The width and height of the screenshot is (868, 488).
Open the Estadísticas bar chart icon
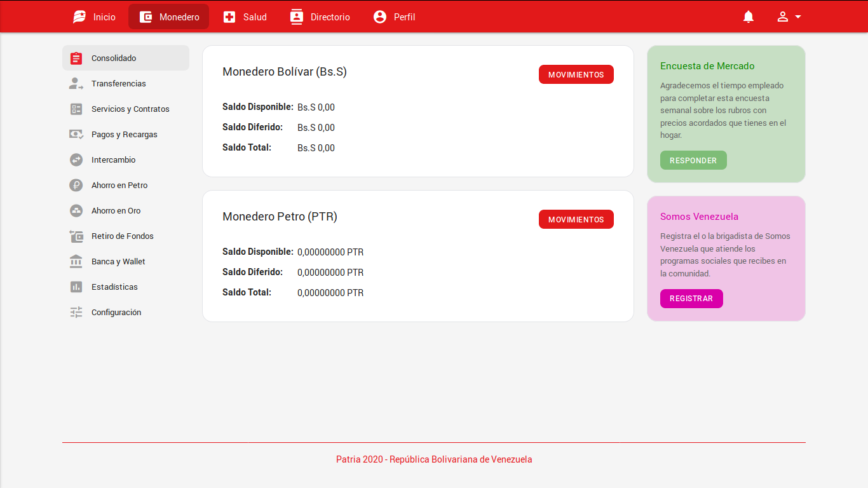76,287
